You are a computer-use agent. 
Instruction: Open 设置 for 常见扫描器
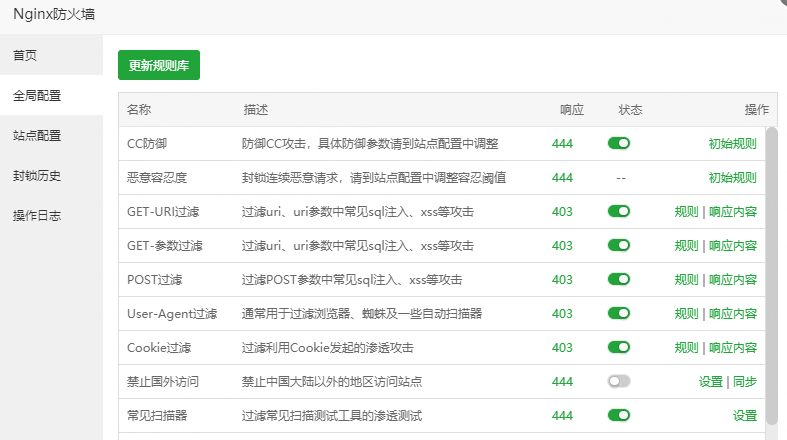[x=745, y=416]
